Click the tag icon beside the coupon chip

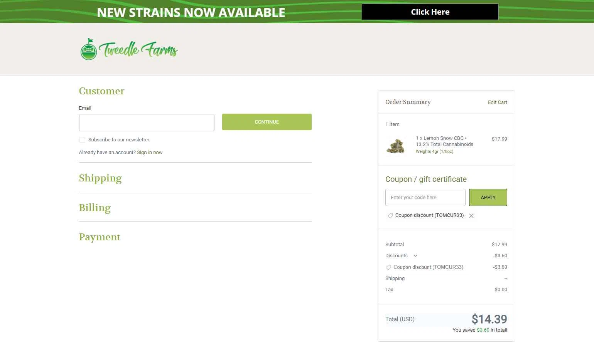coord(390,216)
